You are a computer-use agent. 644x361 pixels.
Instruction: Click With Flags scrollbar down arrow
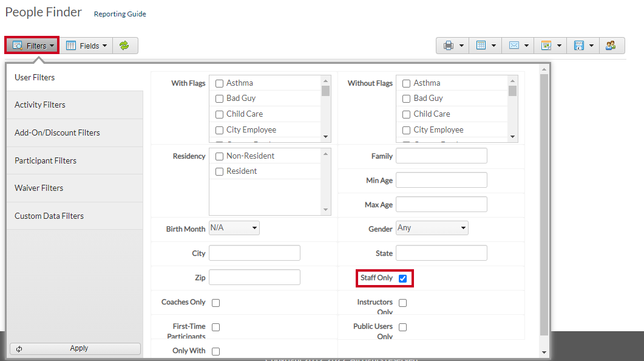tap(326, 137)
